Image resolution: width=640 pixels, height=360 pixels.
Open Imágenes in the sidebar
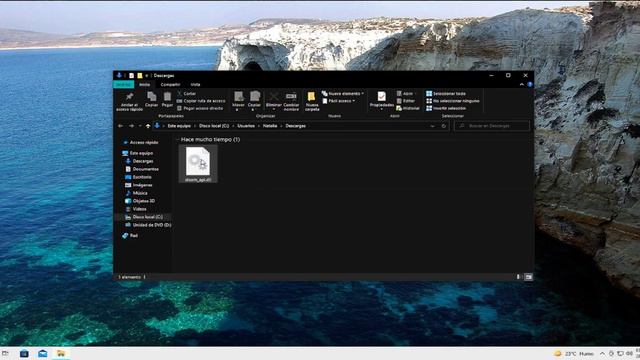tap(139, 185)
